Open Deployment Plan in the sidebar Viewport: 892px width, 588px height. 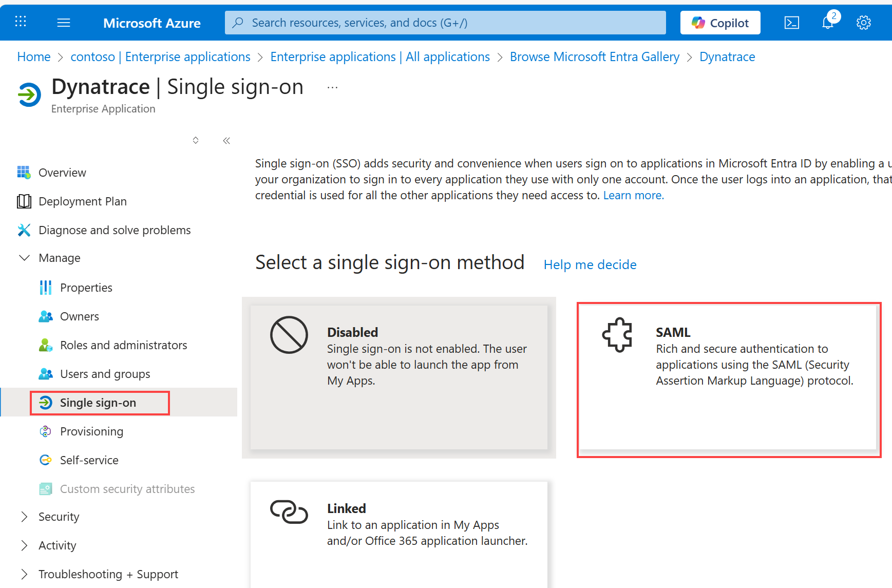click(x=82, y=201)
